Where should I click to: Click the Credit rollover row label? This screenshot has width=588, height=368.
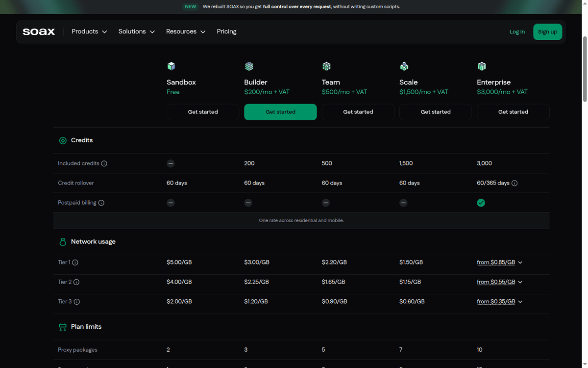(76, 183)
